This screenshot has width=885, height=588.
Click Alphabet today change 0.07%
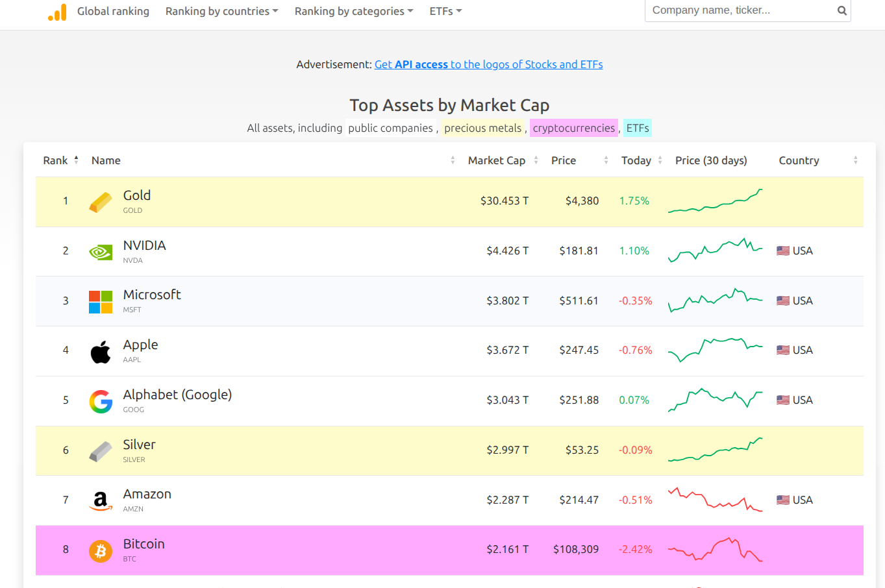[634, 400]
